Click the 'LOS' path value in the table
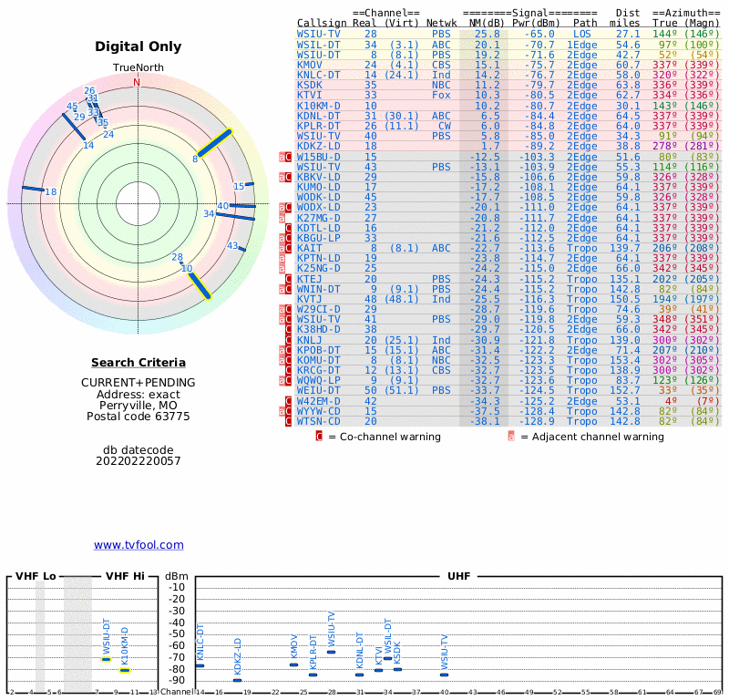 582,34
